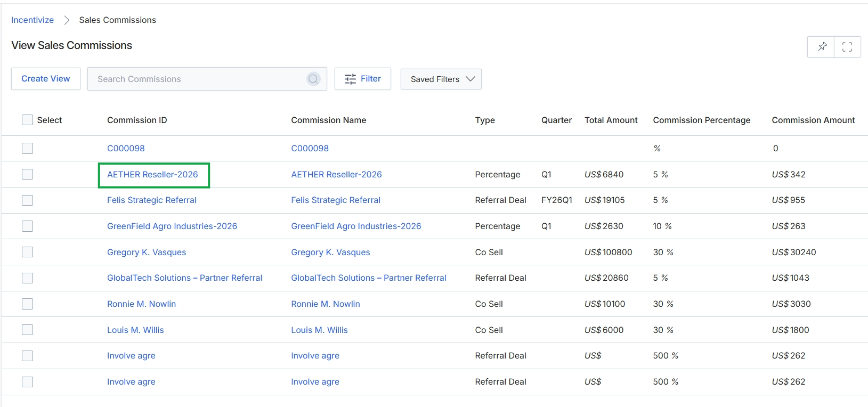Check the Select all checkbox
The height and width of the screenshot is (407, 868).
click(27, 120)
